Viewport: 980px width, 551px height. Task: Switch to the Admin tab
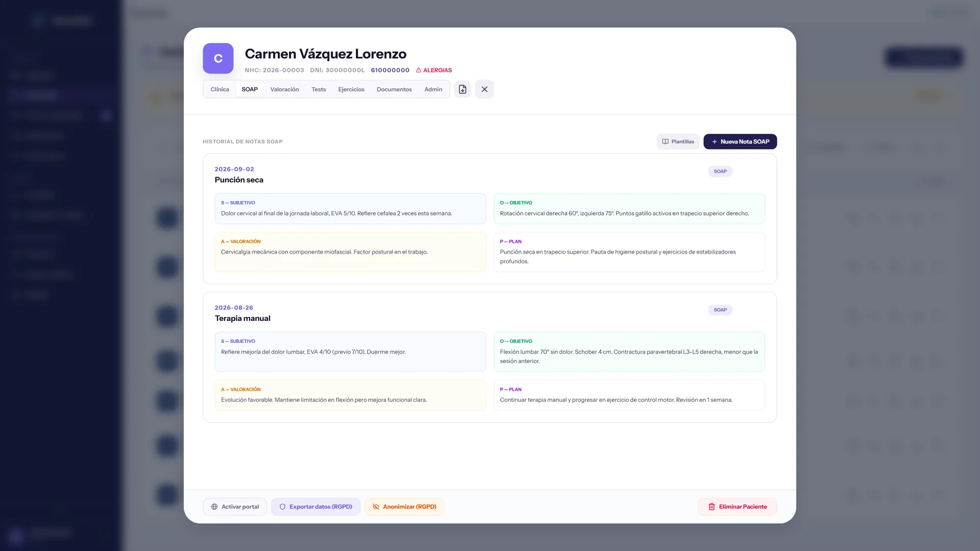click(433, 89)
